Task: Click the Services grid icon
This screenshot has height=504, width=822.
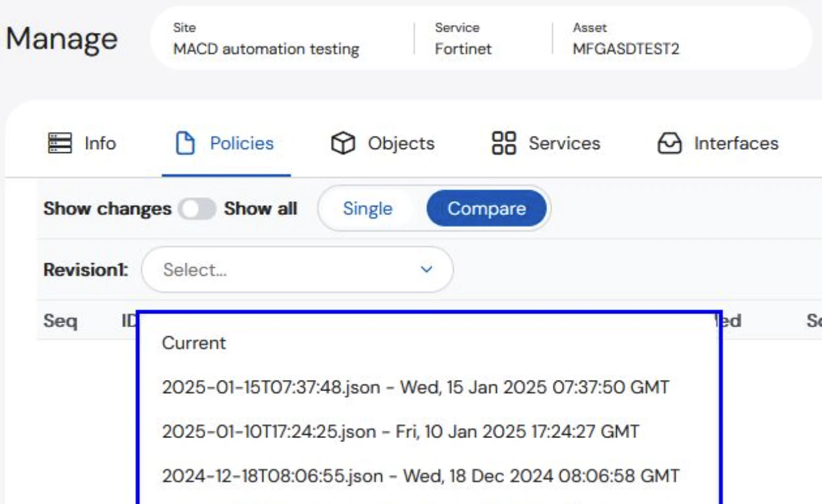Action: pyautogui.click(x=505, y=144)
